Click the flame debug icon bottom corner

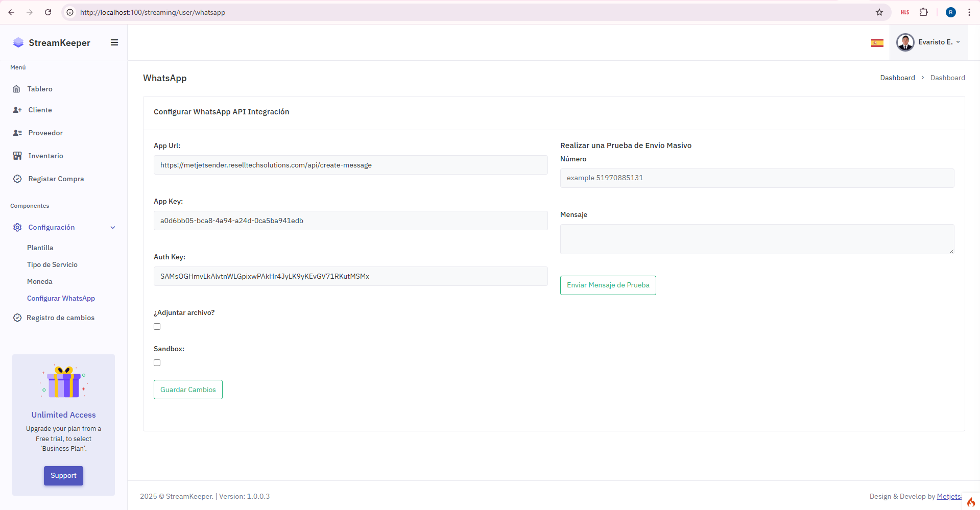tap(971, 502)
